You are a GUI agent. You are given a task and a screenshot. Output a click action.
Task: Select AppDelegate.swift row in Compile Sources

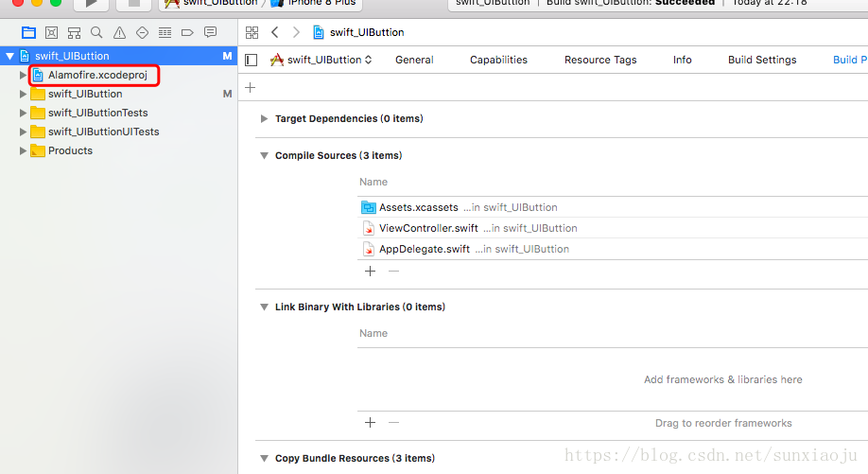click(x=613, y=249)
